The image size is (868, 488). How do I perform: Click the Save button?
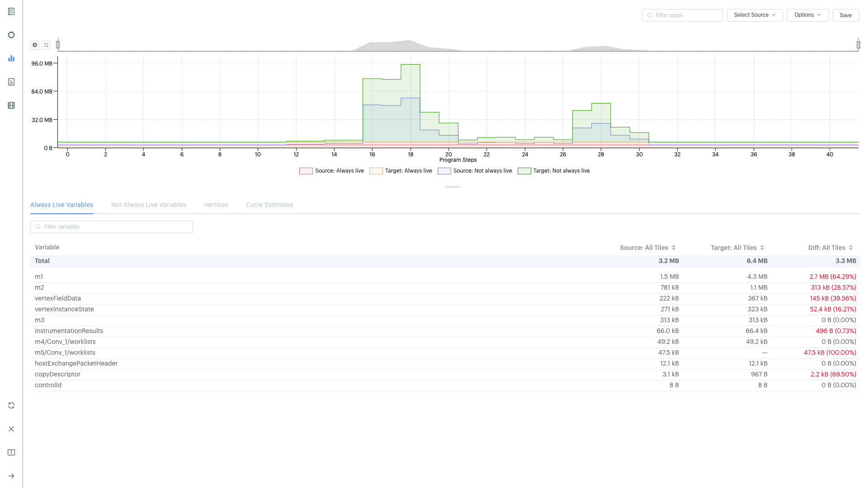point(845,15)
